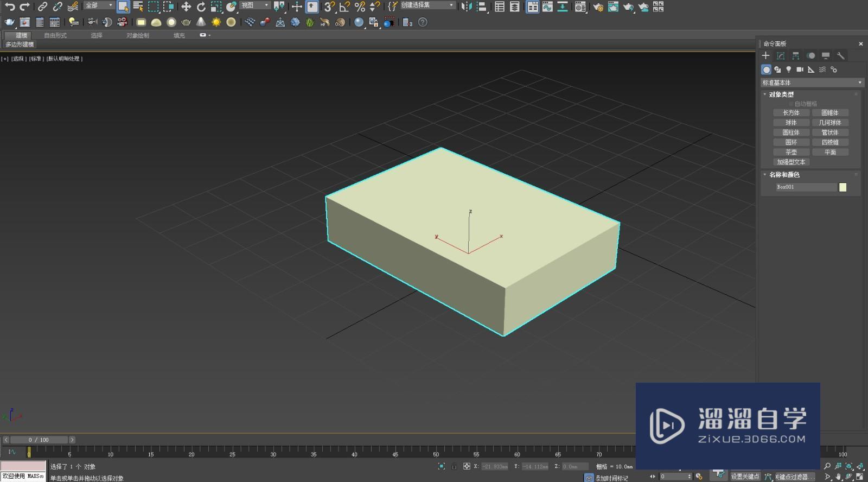Switch to the 建模 ribbon tab
Screen dimensions: 868x482
coord(21,35)
